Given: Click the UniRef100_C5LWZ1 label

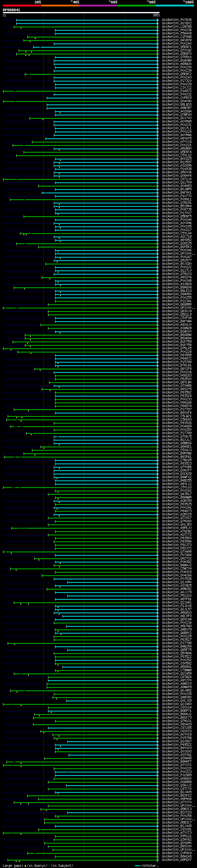Looking at the screenshot, I should pyautogui.click(x=177, y=416).
